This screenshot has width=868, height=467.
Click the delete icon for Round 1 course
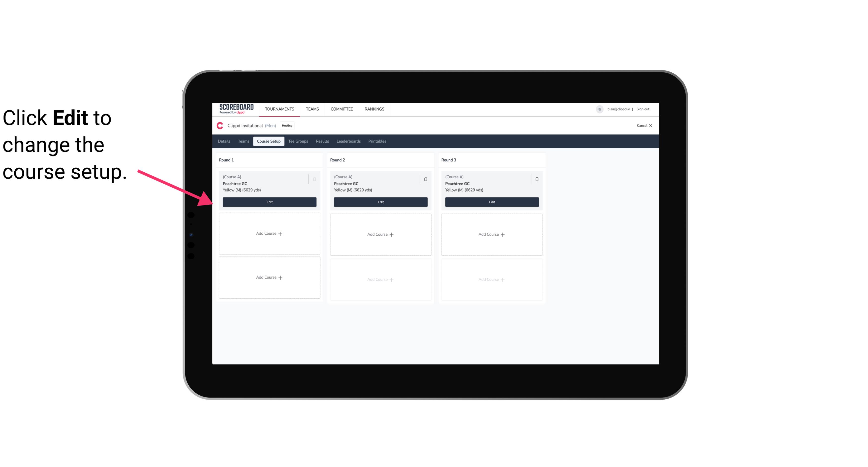pos(314,179)
